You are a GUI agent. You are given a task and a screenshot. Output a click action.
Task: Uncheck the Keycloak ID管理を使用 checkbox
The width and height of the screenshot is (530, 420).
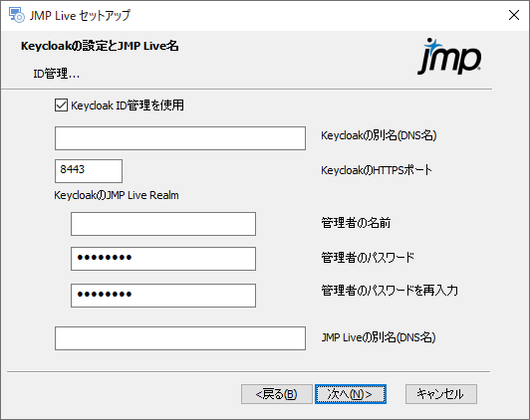(x=61, y=105)
